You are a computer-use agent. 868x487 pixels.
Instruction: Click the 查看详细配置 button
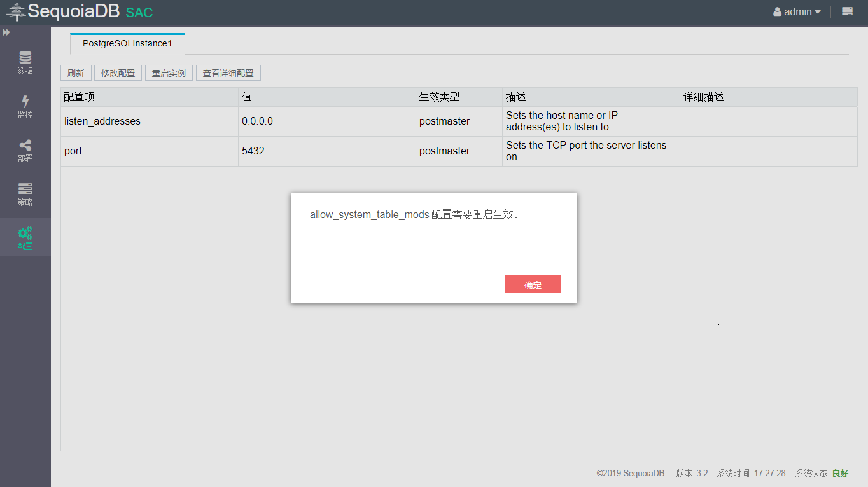point(228,73)
